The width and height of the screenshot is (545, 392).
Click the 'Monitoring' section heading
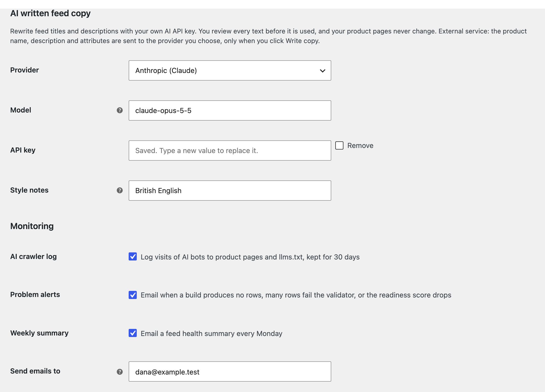coord(32,226)
